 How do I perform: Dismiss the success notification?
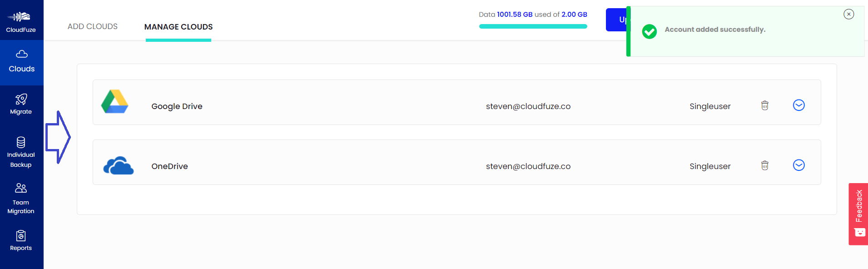(x=849, y=14)
